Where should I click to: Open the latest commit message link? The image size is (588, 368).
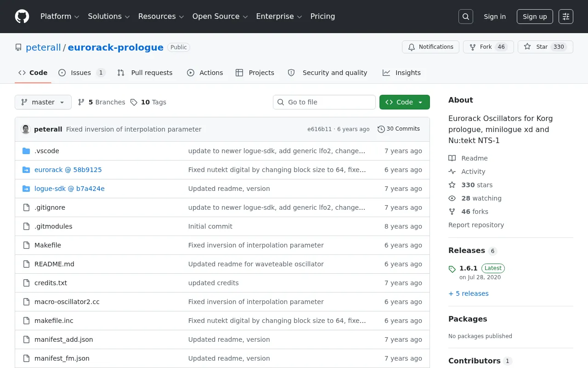[x=134, y=129]
